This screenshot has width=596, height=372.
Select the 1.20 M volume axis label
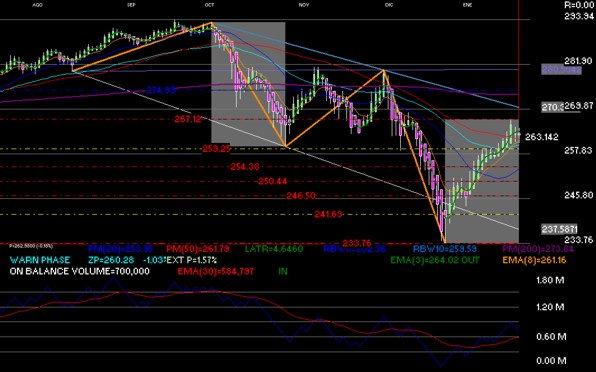(x=550, y=307)
